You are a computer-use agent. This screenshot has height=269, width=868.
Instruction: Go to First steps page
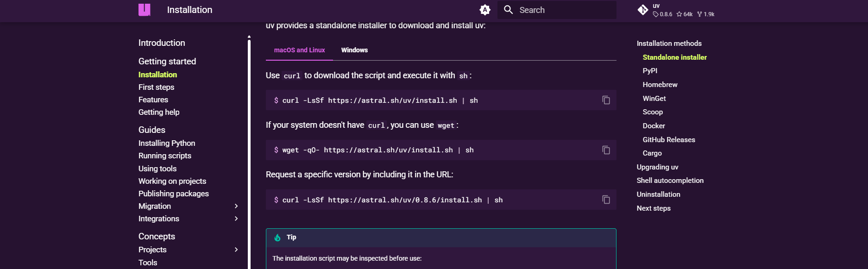(156, 87)
